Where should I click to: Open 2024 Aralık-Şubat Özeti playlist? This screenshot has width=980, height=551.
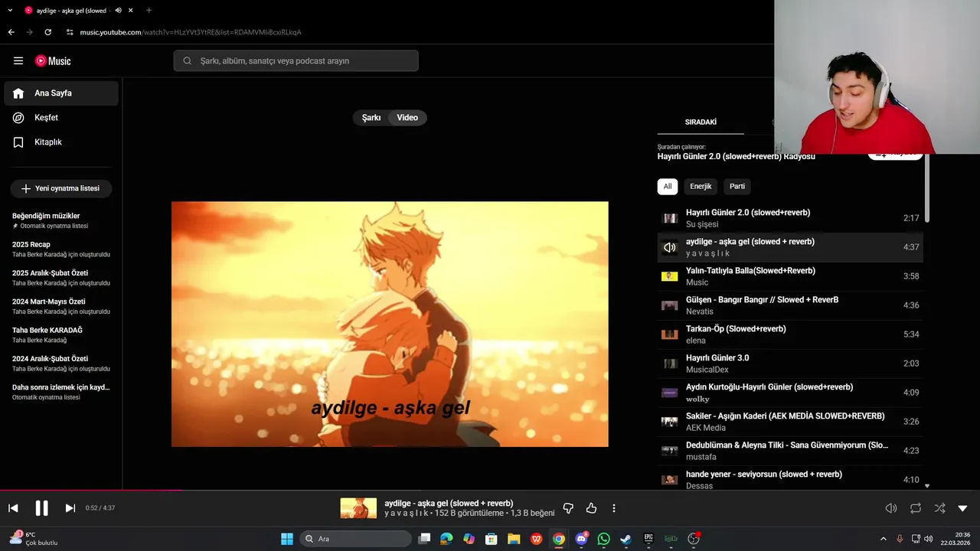click(61, 364)
